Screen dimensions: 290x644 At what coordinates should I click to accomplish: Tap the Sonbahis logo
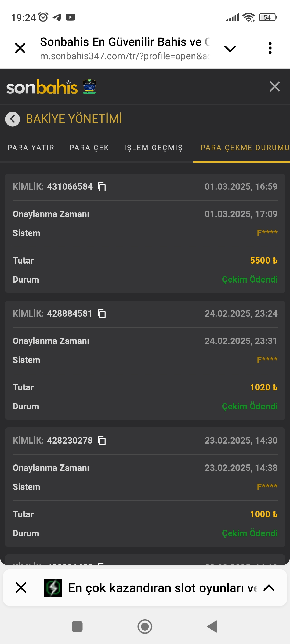click(x=42, y=87)
